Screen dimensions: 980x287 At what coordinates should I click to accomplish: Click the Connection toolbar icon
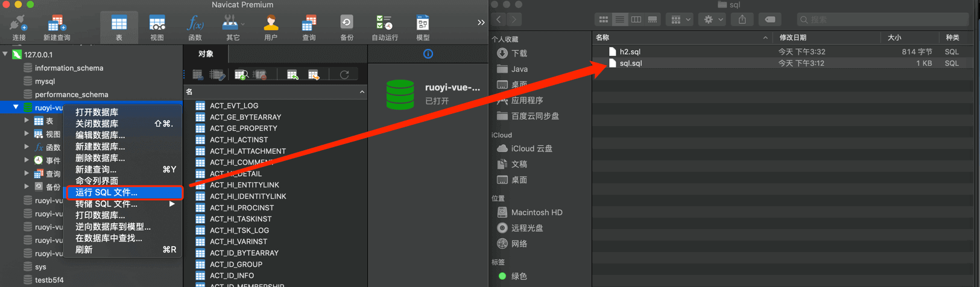pyautogui.click(x=19, y=27)
